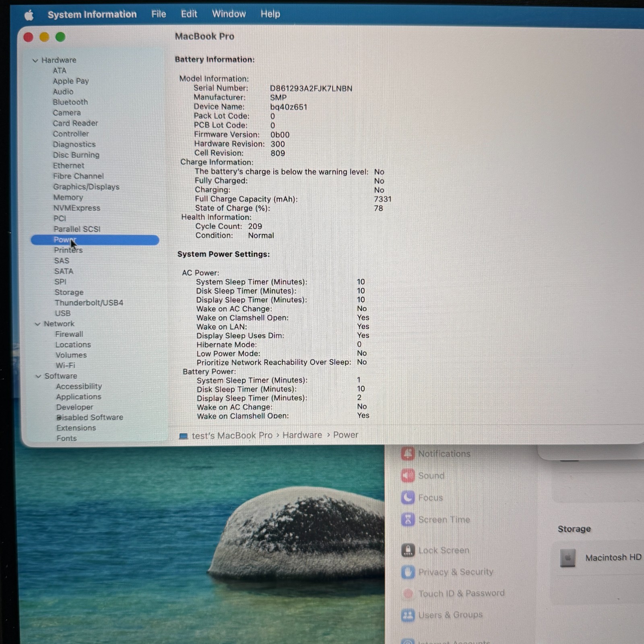Collapse the Hardware section
Viewport: 644px width, 644px height.
35,60
